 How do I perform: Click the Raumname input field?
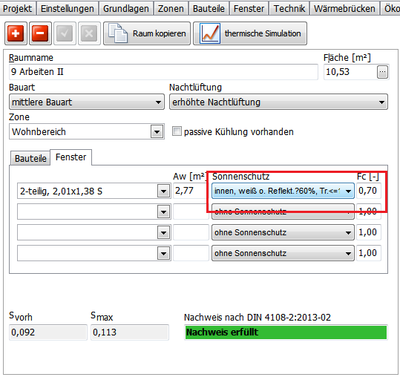pos(163,72)
